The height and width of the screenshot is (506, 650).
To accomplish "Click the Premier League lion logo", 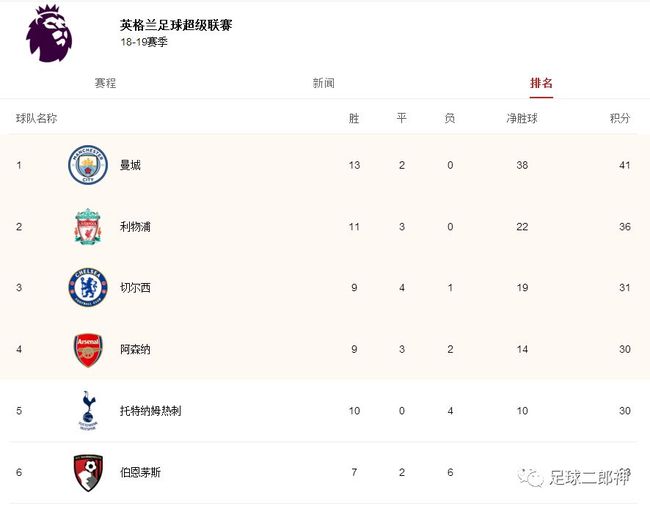I will 49,33.
